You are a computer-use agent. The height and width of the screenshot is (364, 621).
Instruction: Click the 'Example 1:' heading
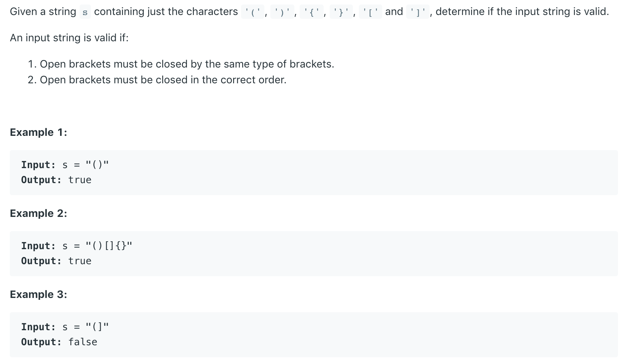coord(38,132)
